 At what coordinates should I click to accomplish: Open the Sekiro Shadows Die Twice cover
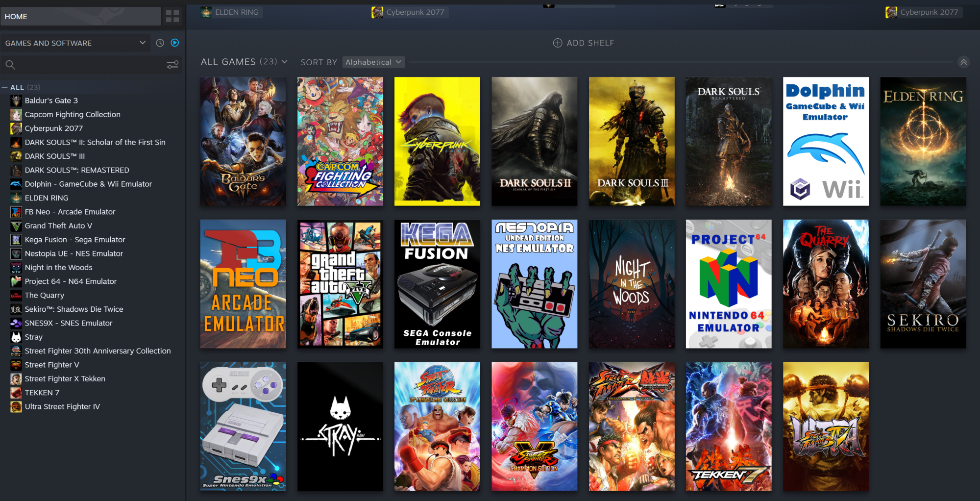(x=923, y=284)
